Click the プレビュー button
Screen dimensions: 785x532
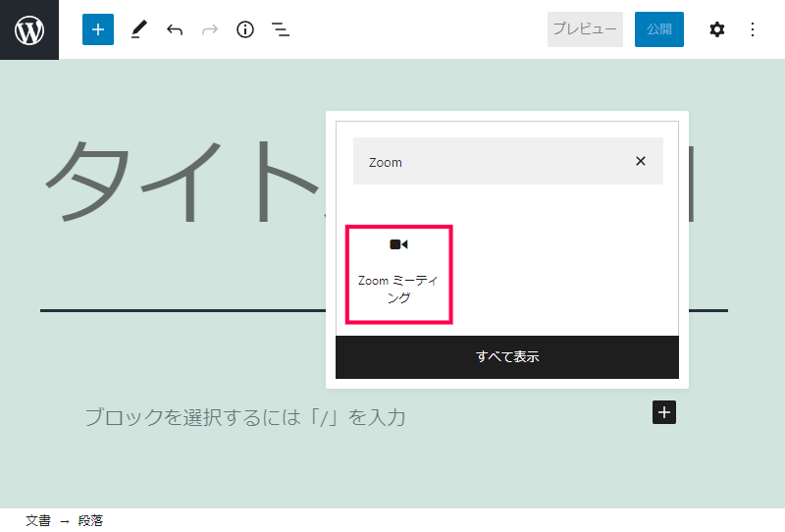[585, 29]
